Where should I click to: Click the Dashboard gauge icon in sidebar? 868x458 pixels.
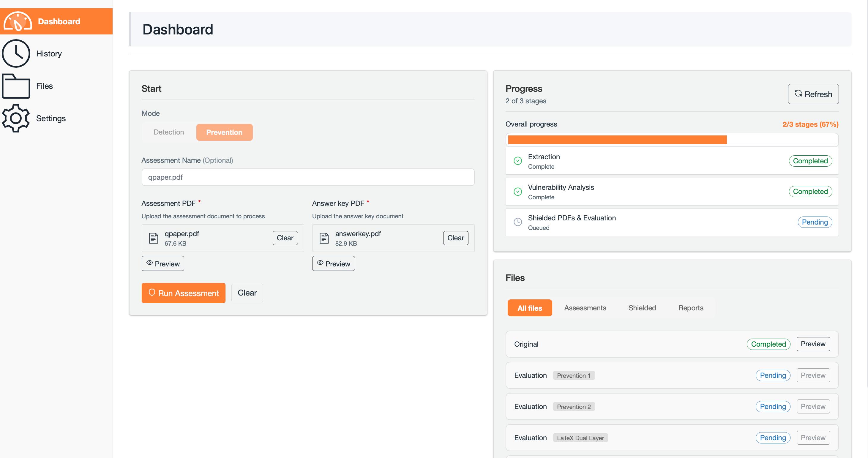click(x=18, y=21)
